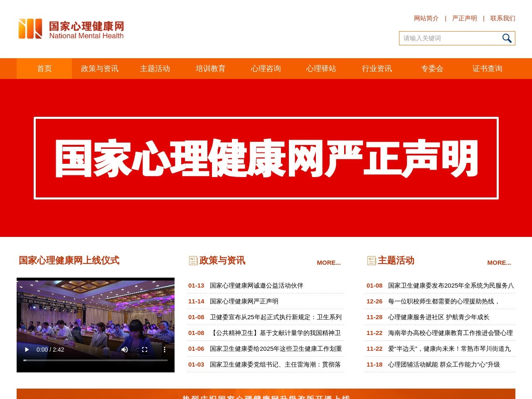Open article 心理团辅活动赋能 群众工作能力
532x399 pixels.
click(444, 365)
